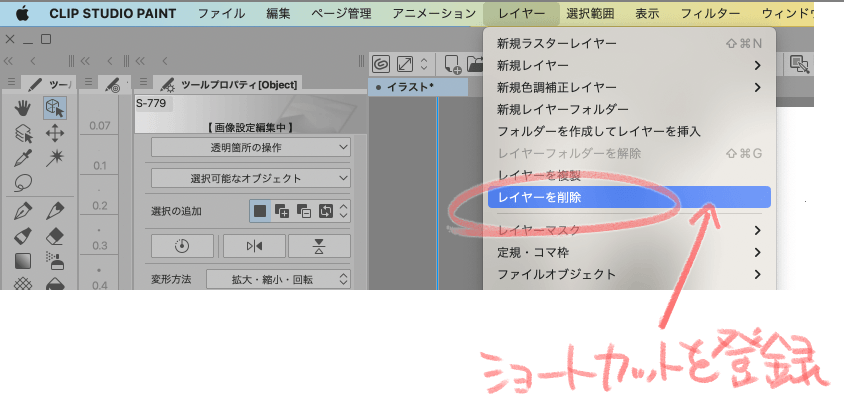
Task: Switch to the ツール palette tab
Action: click(49, 83)
